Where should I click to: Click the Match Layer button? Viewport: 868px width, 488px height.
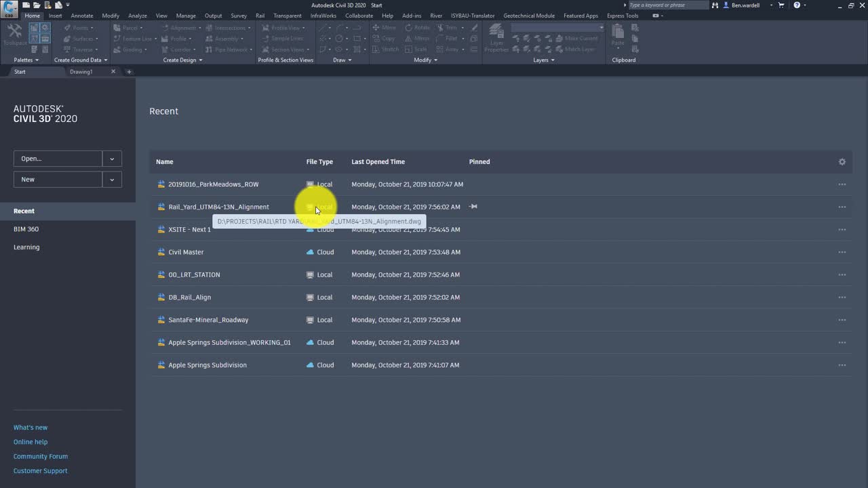575,49
